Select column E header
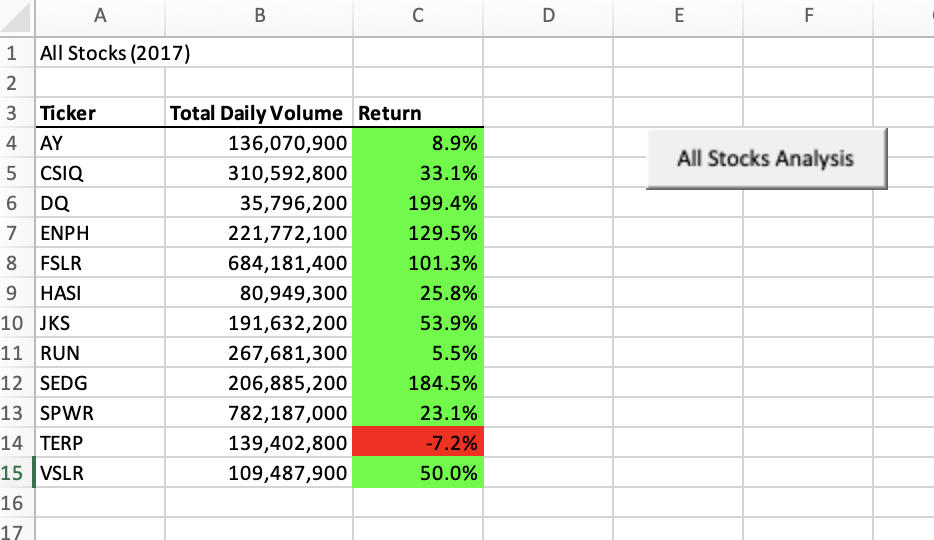This screenshot has width=934, height=540. tap(678, 16)
